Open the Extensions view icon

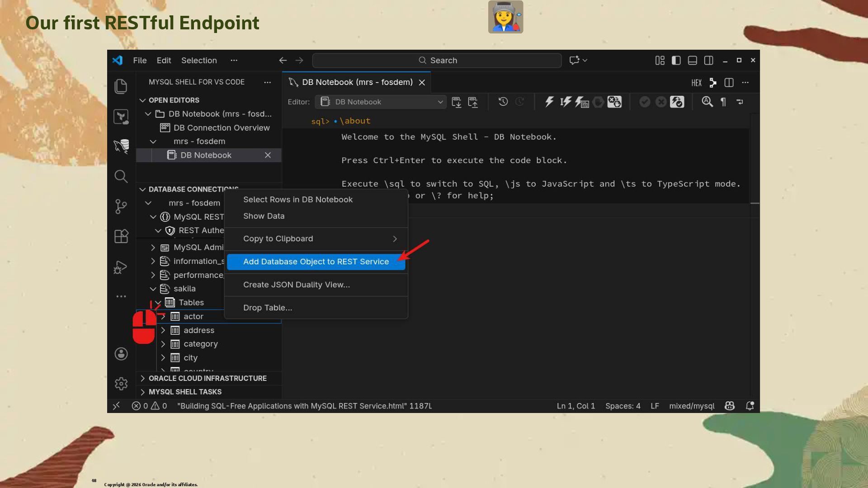point(121,236)
